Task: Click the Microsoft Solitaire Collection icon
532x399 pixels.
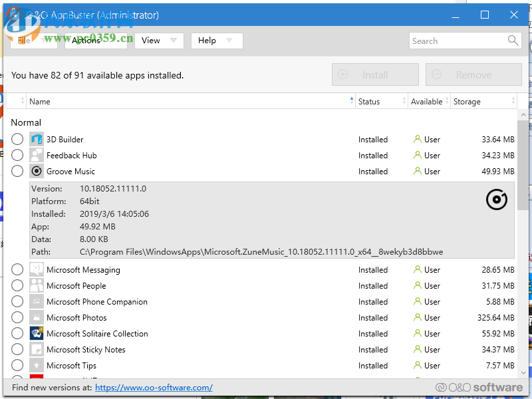Action: coord(37,334)
